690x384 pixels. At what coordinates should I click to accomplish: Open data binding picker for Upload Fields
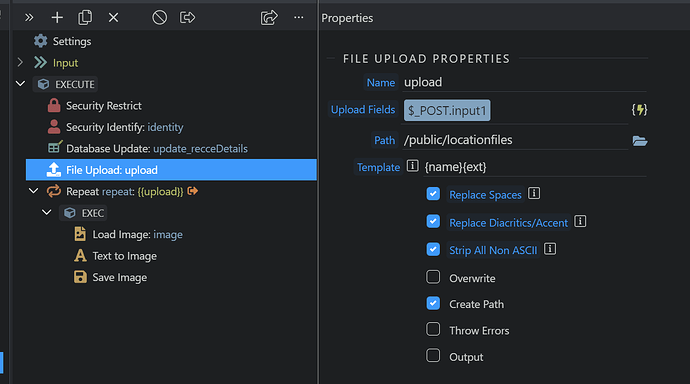point(639,110)
